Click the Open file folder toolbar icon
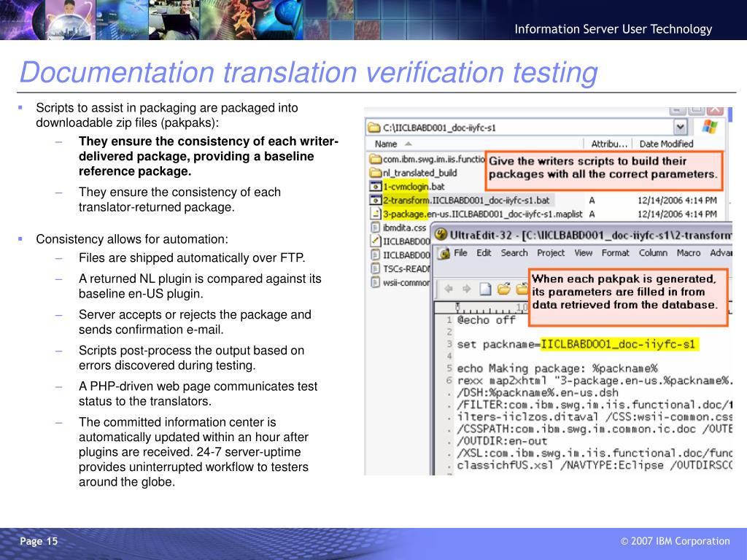The width and height of the screenshot is (747, 560). 504,289
